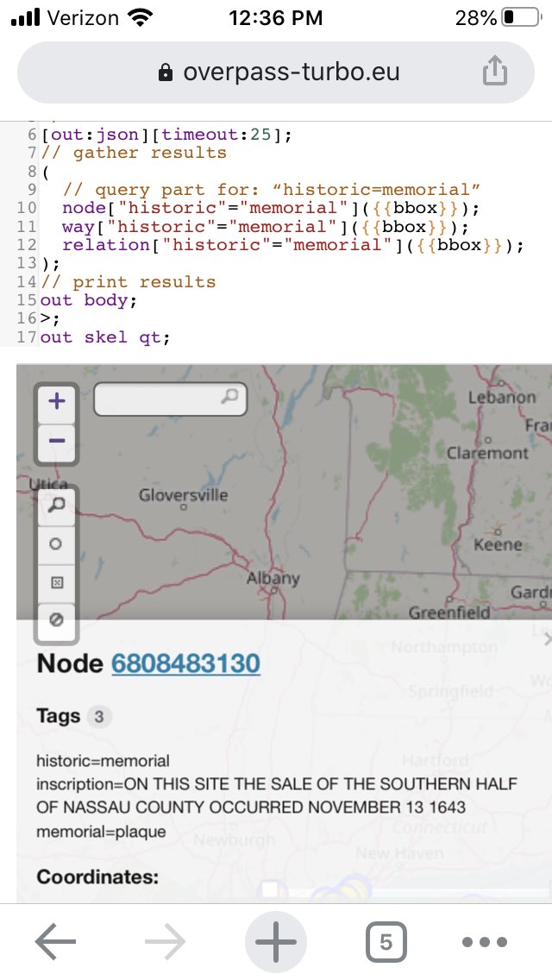Click the 'Coordinates:' heading
The width and height of the screenshot is (552, 980).
point(97,876)
